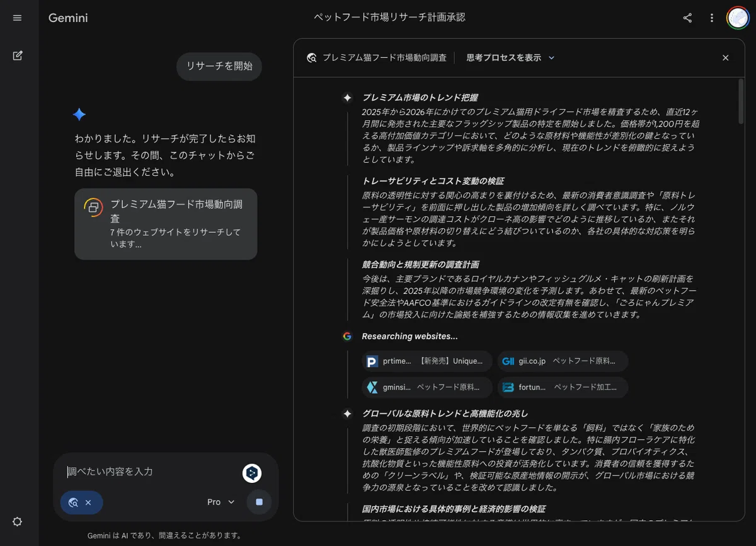The height and width of the screenshot is (546, 756).
Task: Click the Google G icon beside Researching websites
Action: [x=347, y=336]
